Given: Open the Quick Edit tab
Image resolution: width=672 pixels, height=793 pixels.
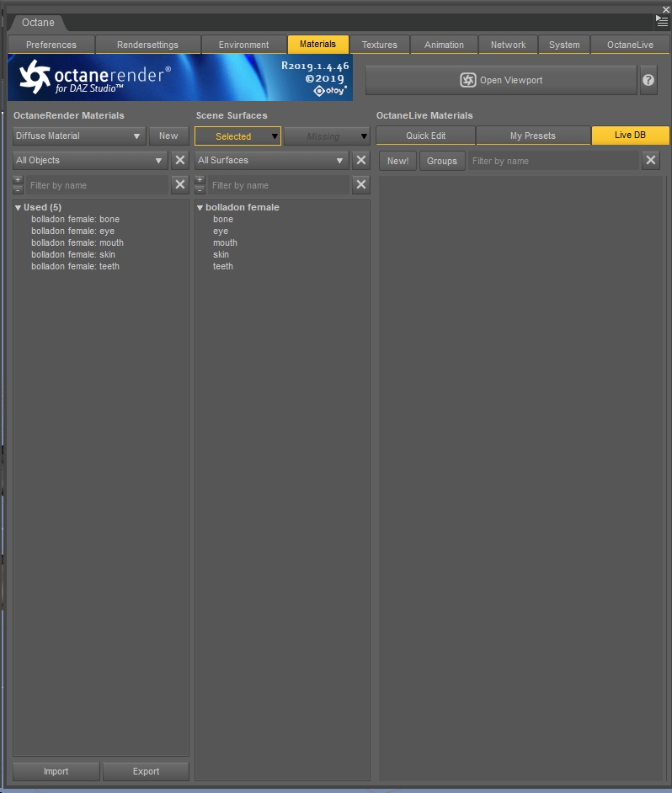Looking at the screenshot, I should coord(425,136).
